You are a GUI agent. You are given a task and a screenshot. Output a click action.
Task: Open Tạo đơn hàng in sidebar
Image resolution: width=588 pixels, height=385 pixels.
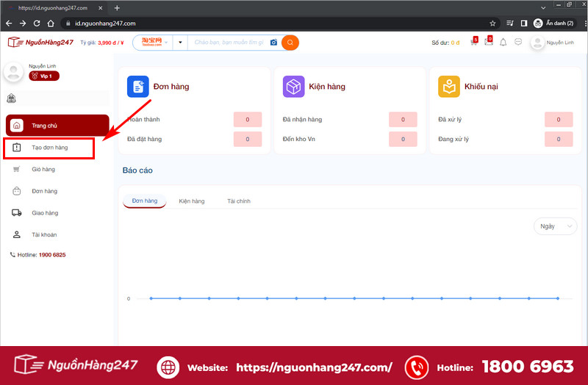[x=49, y=148]
